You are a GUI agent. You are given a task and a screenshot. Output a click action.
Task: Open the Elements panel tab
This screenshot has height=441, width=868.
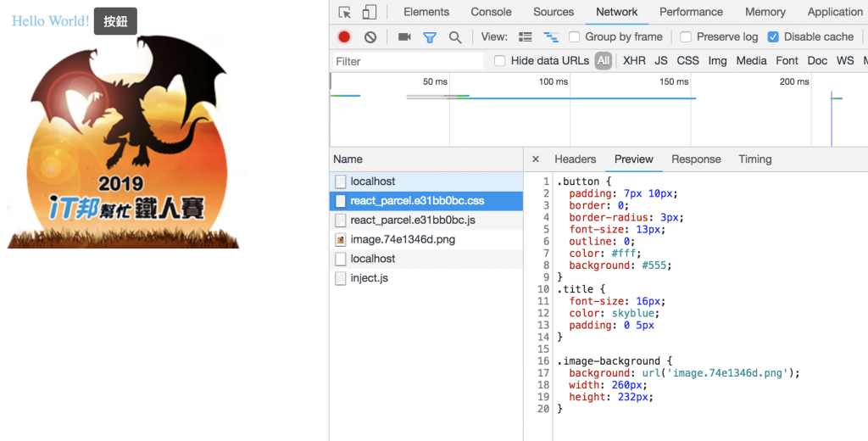pos(426,12)
